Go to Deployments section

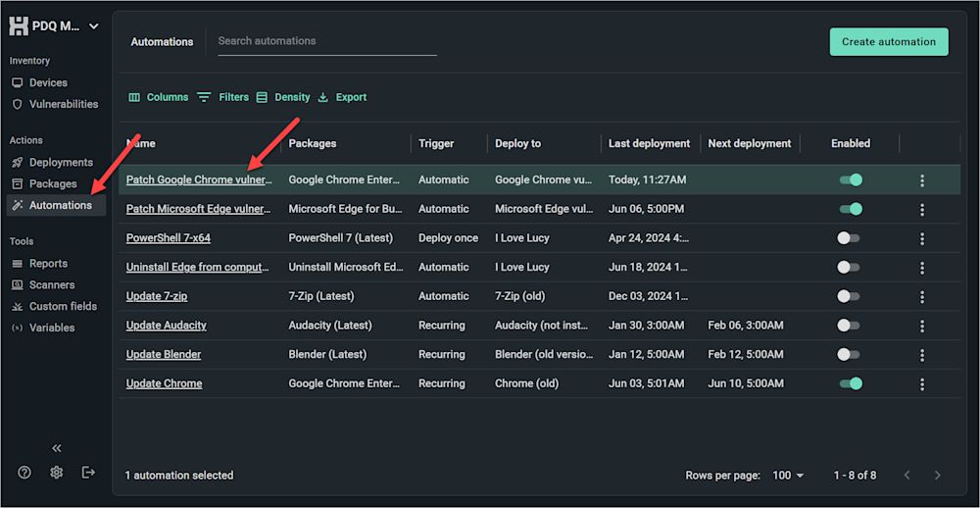coord(53,162)
